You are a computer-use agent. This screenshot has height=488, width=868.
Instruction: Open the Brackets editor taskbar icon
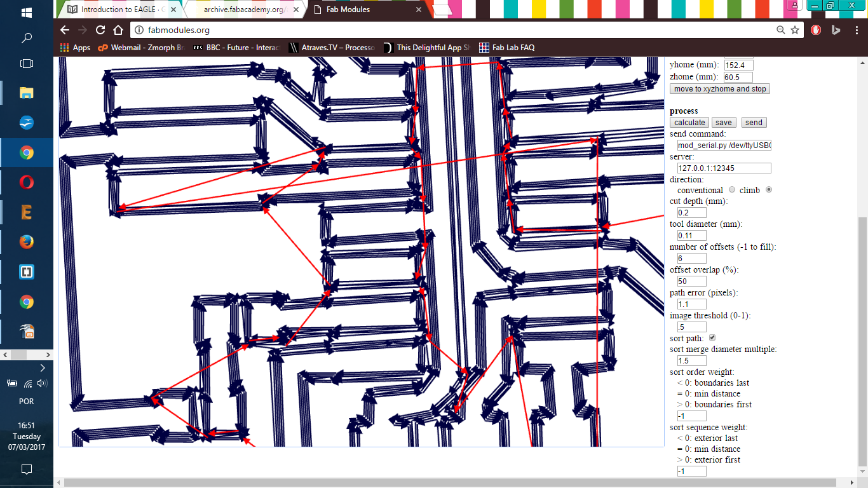tap(27, 272)
